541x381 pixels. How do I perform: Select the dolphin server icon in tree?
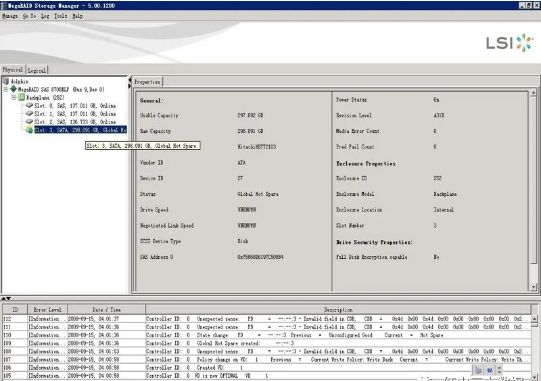point(6,81)
